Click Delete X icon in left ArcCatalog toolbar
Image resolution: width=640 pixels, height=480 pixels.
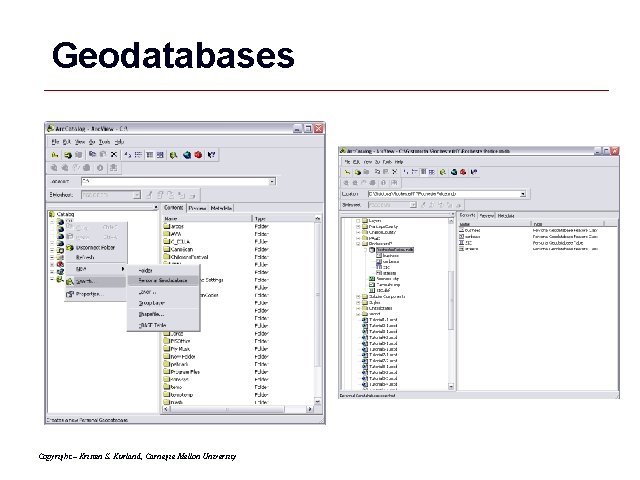(x=114, y=155)
